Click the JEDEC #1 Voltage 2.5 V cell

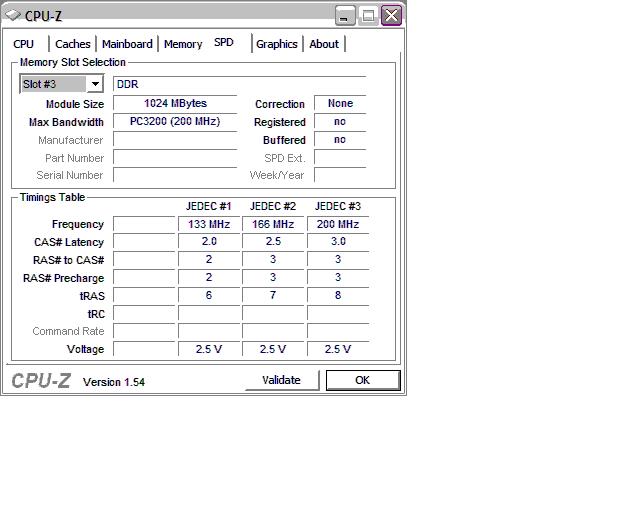click(209, 349)
